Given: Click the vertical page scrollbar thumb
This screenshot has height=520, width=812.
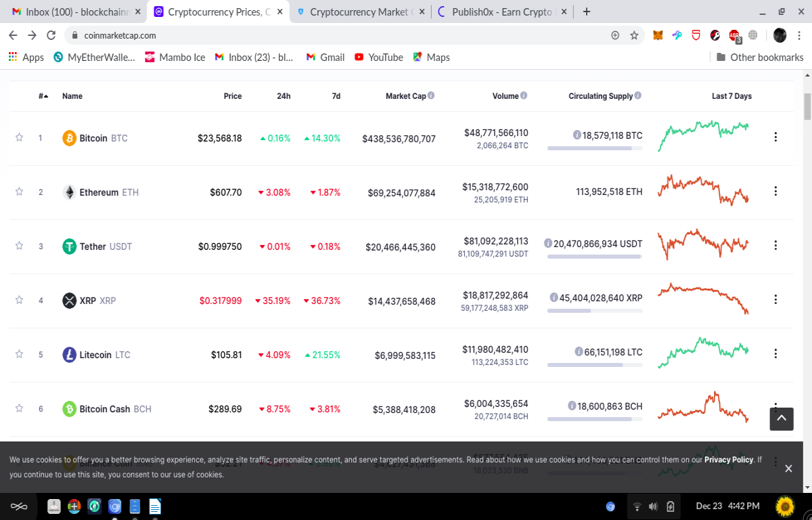Looking at the screenshot, I should [x=807, y=106].
